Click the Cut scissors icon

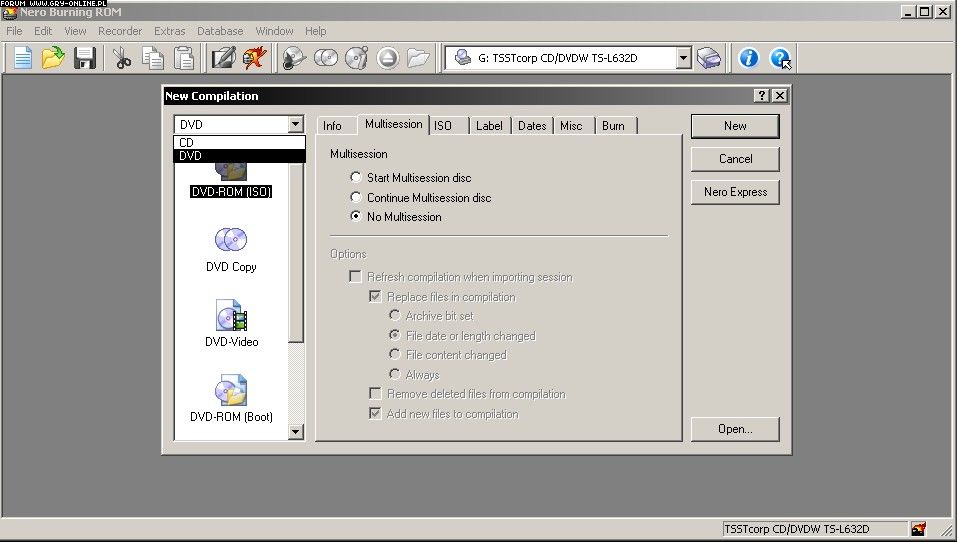tap(121, 58)
